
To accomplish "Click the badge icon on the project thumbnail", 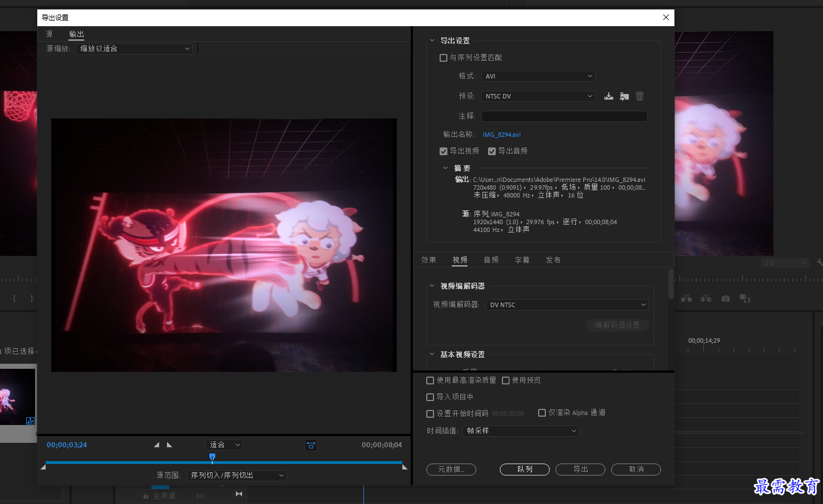I will (x=31, y=421).
